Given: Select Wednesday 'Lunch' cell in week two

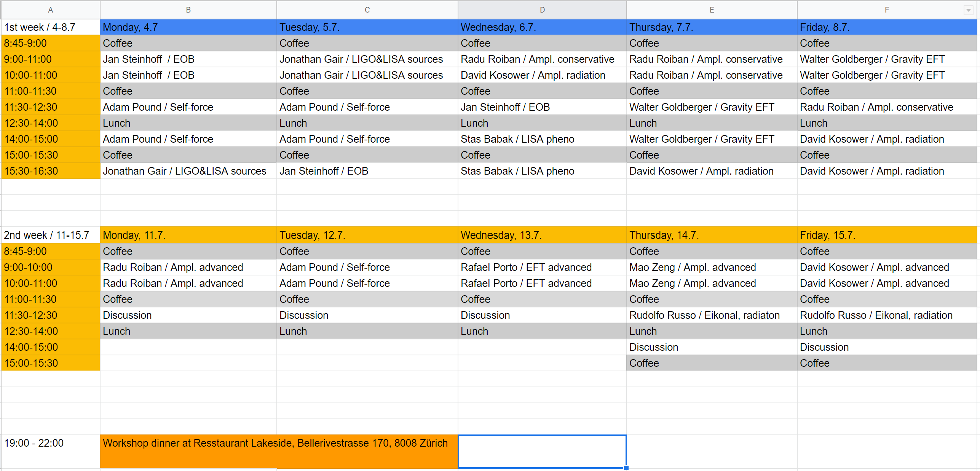Looking at the screenshot, I should [x=542, y=331].
